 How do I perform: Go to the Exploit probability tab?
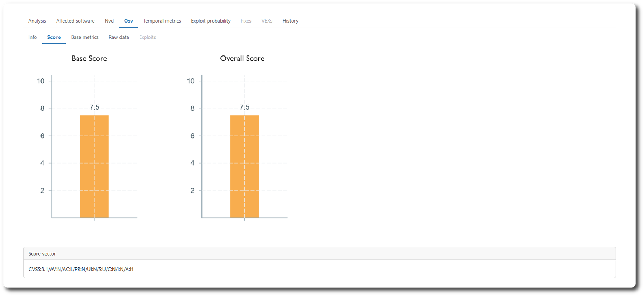[x=211, y=21]
